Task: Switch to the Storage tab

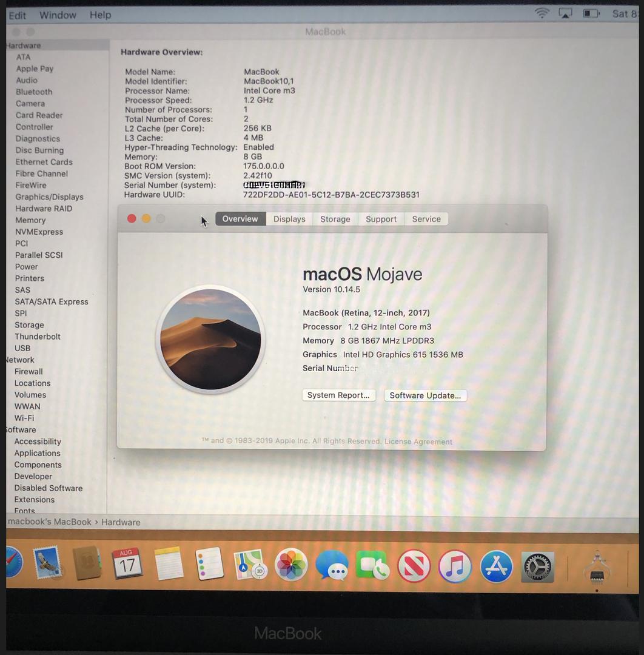Action: point(335,219)
